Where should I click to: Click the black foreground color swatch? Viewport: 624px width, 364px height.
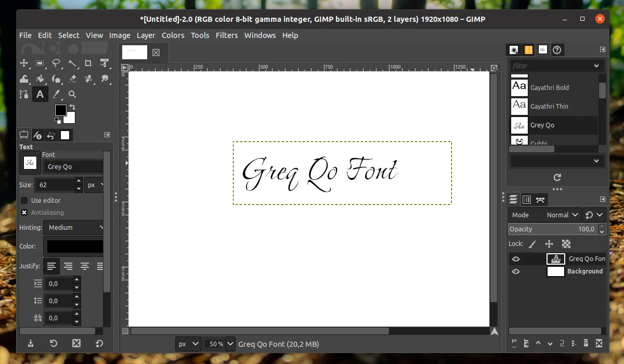pos(61,110)
